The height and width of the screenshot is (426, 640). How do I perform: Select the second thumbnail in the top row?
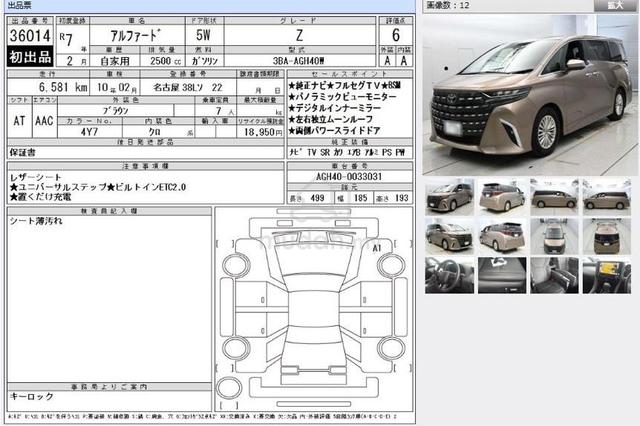502,197
